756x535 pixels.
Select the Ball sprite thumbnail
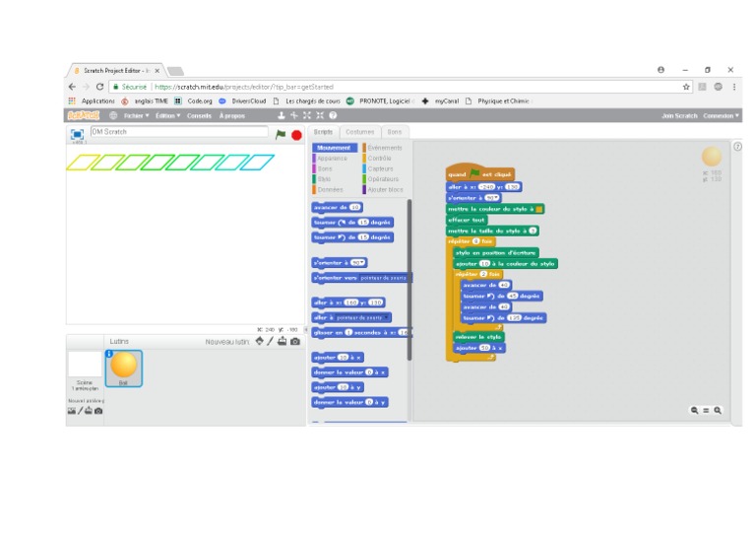tap(124, 368)
